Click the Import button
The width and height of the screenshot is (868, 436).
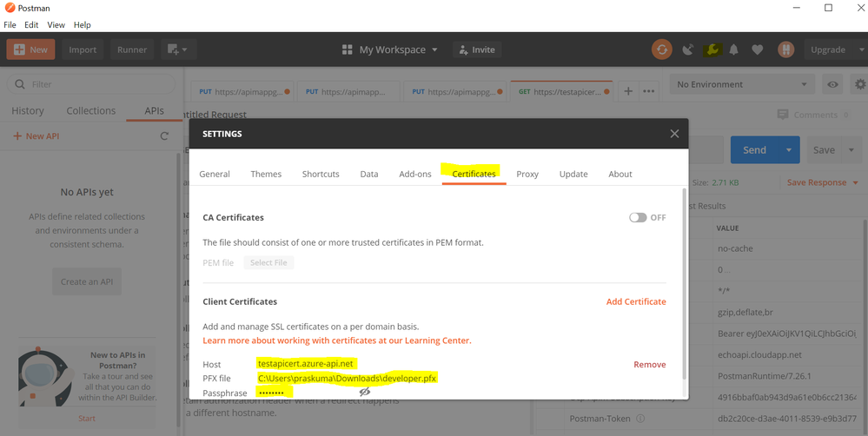[83, 50]
